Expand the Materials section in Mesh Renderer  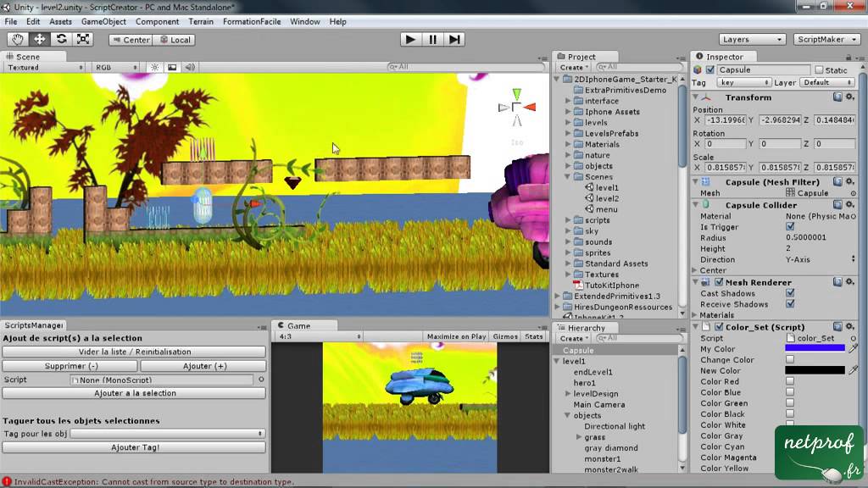coord(696,315)
